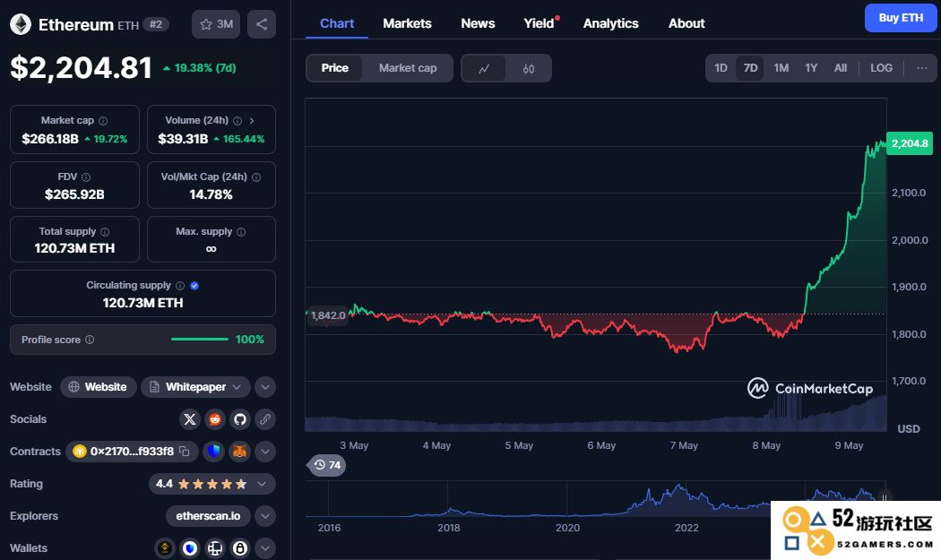The image size is (941, 560).
Task: Click the blue shield icon in Contracts
Action: (x=214, y=452)
